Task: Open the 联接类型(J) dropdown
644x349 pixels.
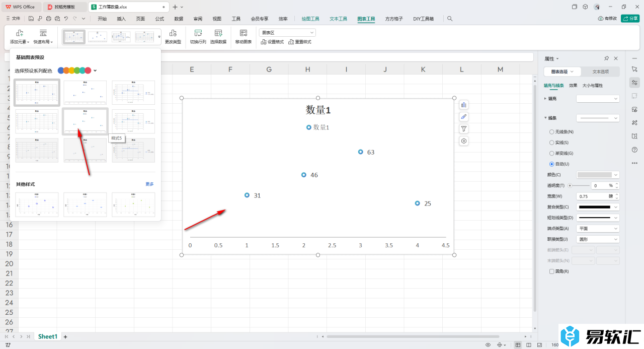Action: pos(598,239)
